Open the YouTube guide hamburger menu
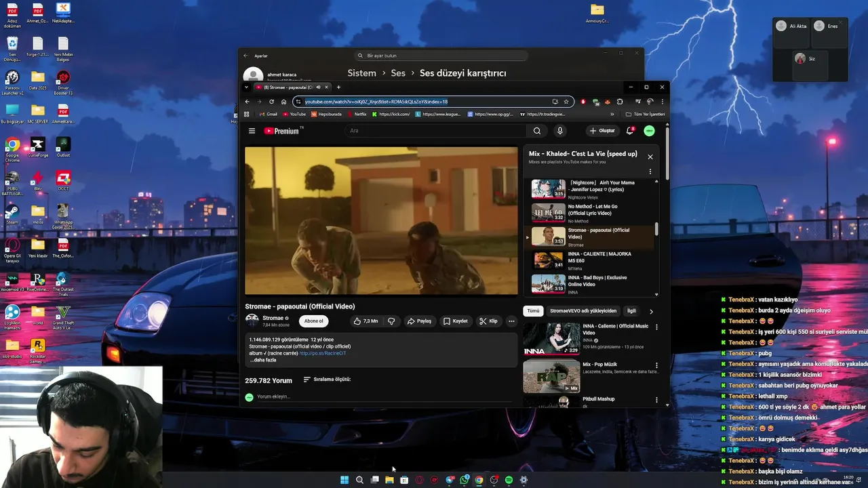Screen dimensions: 868x488 [x=252, y=131]
